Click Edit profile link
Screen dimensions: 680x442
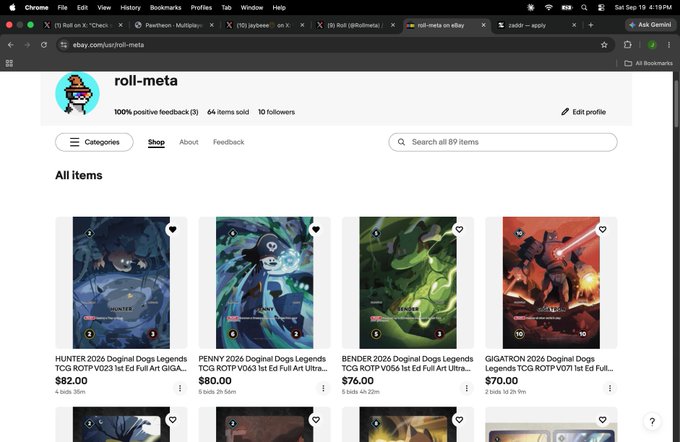(584, 112)
